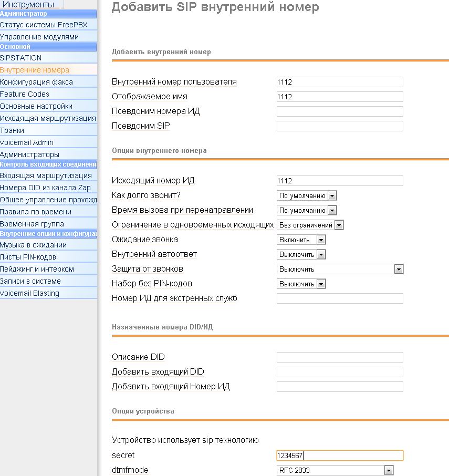Open Набор без PIN-кодов dropdown

pos(301,284)
